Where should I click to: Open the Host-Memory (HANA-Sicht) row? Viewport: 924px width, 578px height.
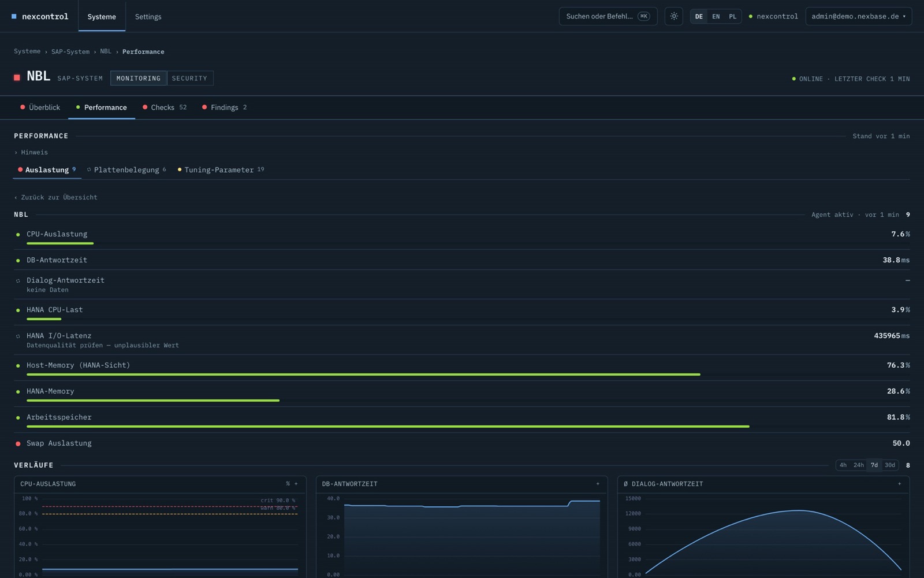click(x=462, y=368)
